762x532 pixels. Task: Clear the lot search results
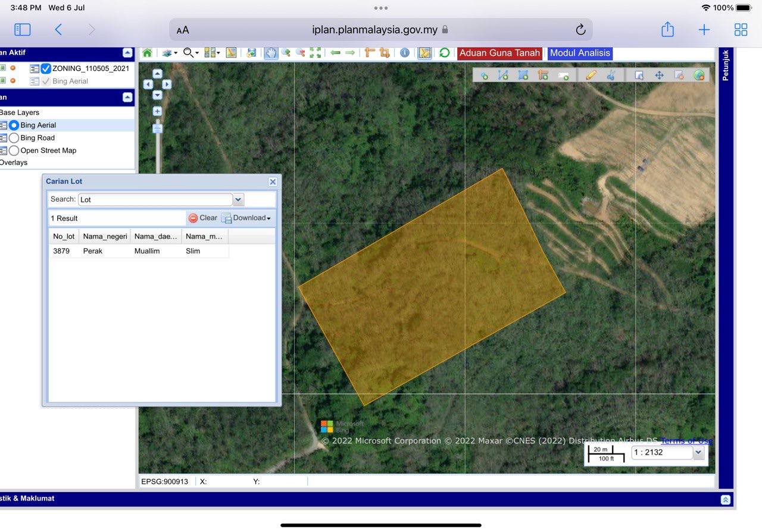pyautogui.click(x=202, y=218)
